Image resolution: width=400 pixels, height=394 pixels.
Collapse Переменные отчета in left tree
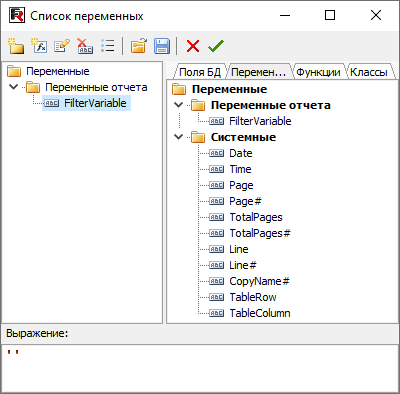pos(14,87)
